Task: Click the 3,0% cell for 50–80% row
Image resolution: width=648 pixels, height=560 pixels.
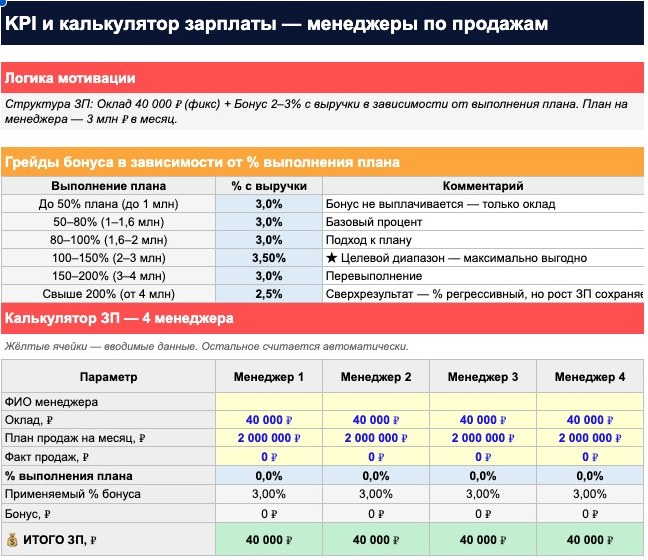Action: 269,222
